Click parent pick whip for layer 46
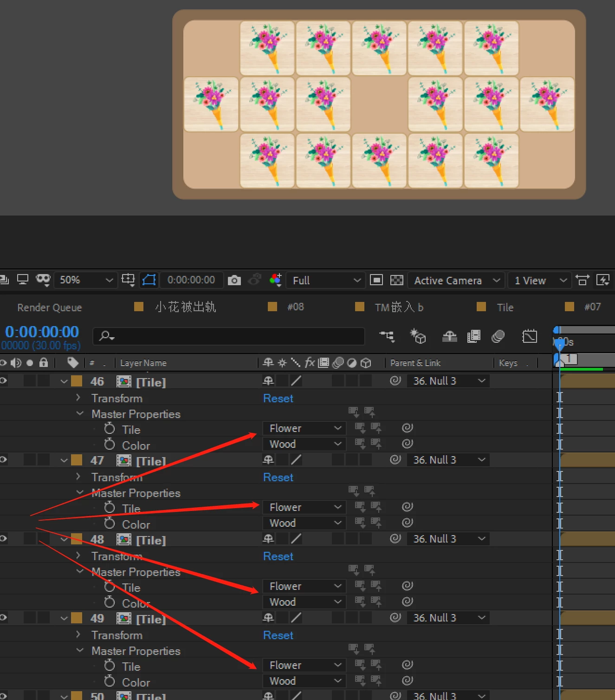This screenshot has height=700, width=615. click(395, 381)
